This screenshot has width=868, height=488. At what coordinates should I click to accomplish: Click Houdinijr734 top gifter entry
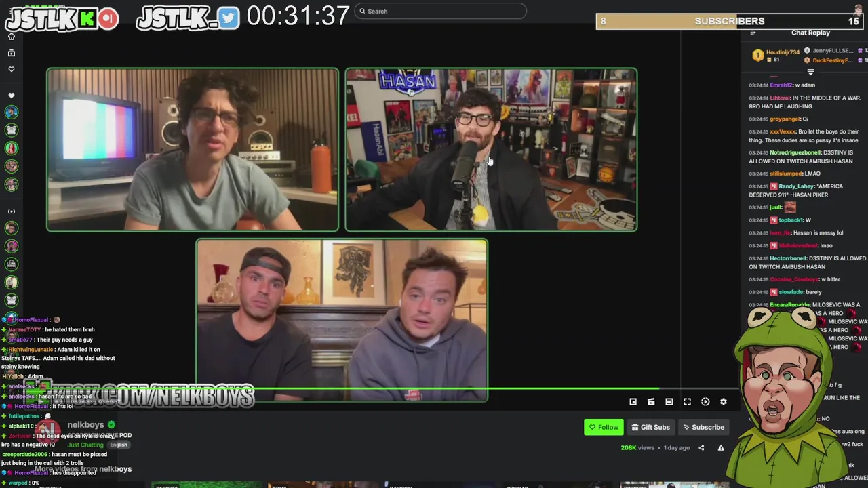(776, 55)
